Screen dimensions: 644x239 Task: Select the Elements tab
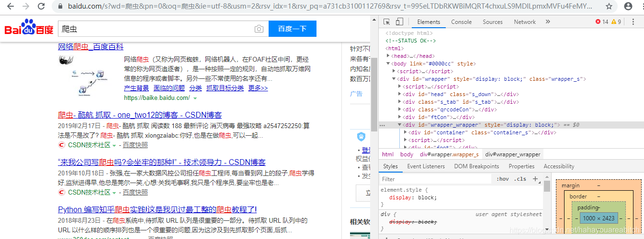pos(429,22)
